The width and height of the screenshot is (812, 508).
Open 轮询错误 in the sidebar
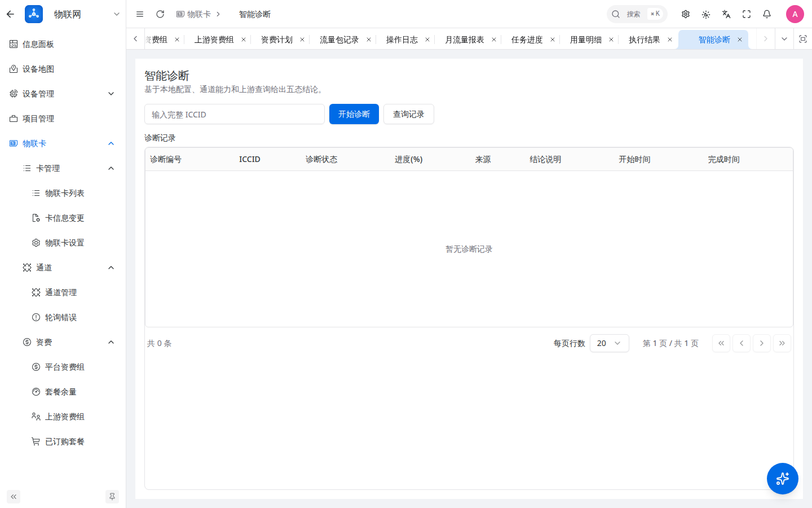point(63,317)
